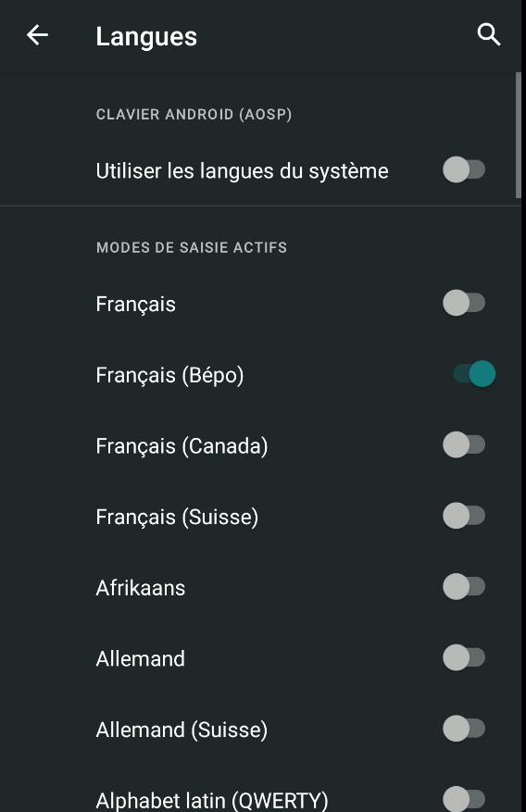Enable Allemand (Suisse) keyboard switch
Viewport: 526px width, 812px height.
[x=464, y=729]
